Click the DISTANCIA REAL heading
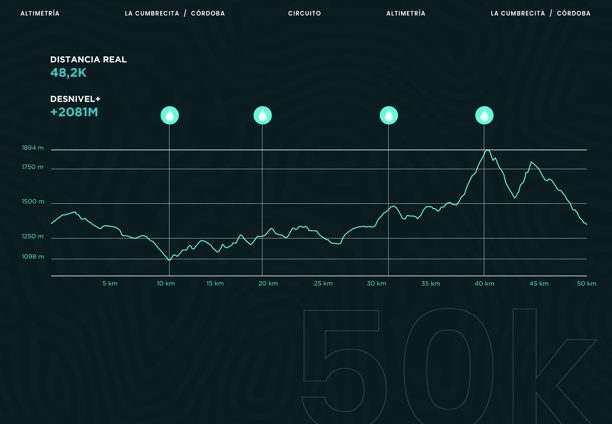The image size is (612, 424). [x=89, y=59]
